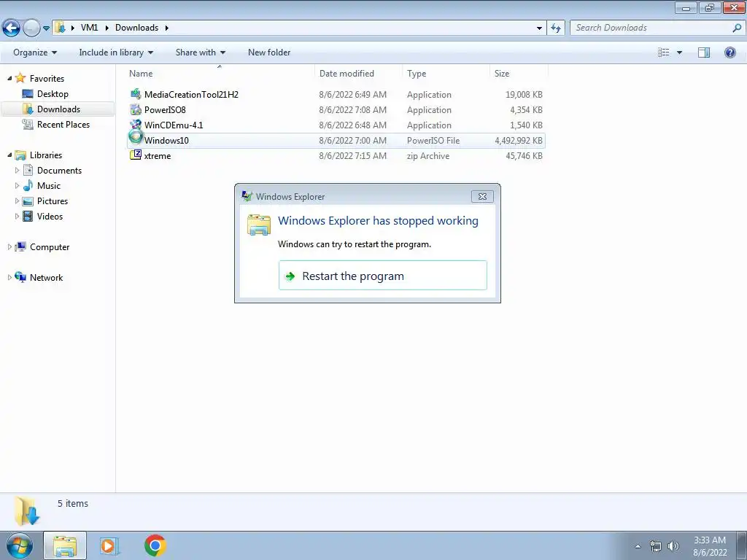Close the Windows Explorer error dialog
The height and width of the screenshot is (560, 747).
(482, 196)
